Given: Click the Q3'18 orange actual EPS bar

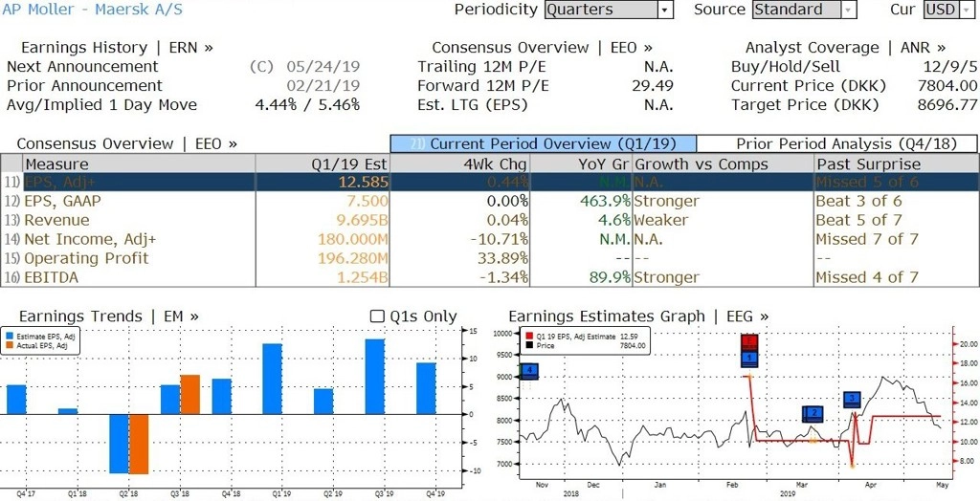Looking at the screenshot, I should point(190,394).
